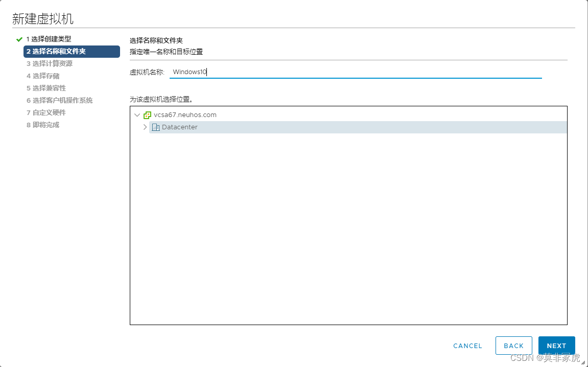Screen dimensions: 588x367
Task: Select the vcsa67.neuhos.com tree item
Action: 185,115
